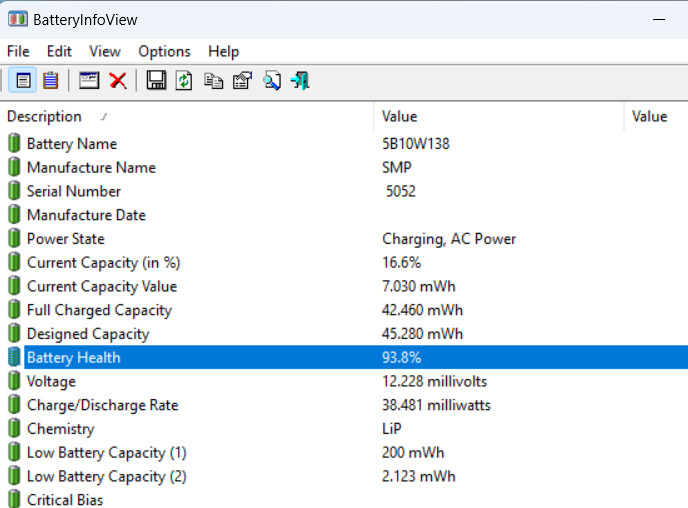Copy selected items using the toolbar icon

[x=213, y=81]
